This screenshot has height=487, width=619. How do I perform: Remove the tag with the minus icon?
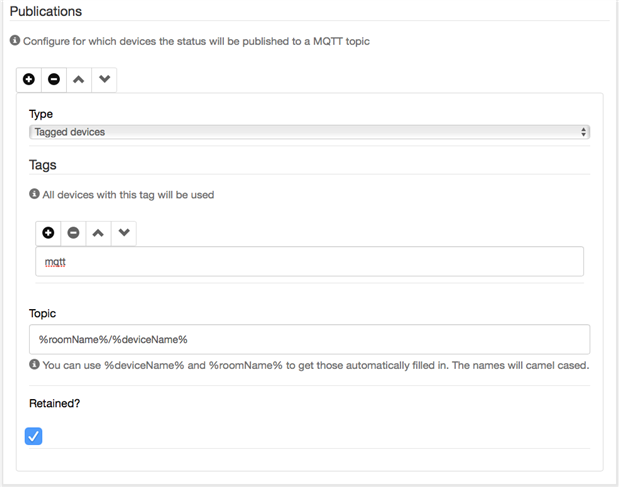(73, 233)
